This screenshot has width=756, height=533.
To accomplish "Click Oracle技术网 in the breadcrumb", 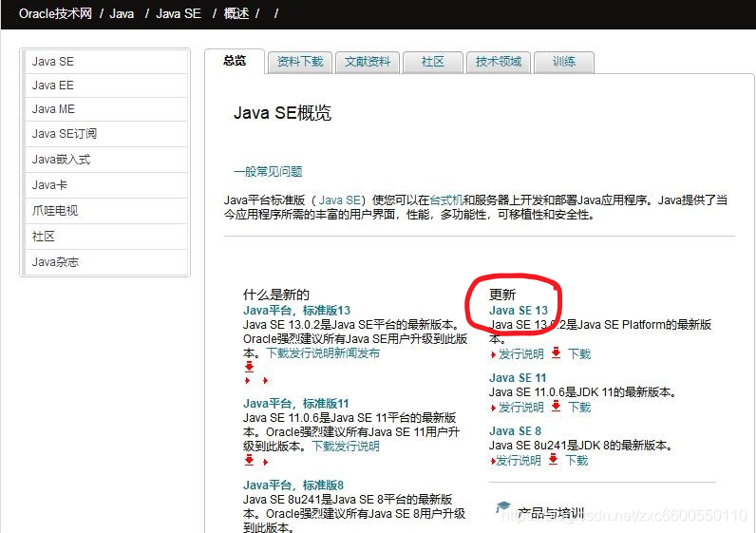I will (55, 13).
